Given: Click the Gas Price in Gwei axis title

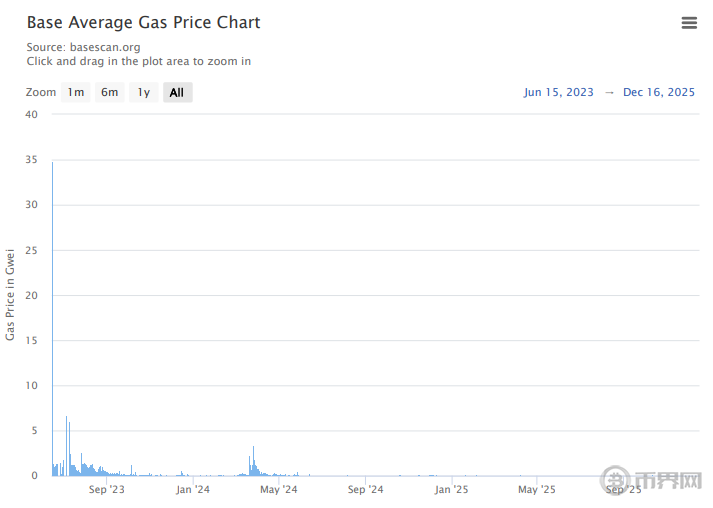Looking at the screenshot, I should pyautogui.click(x=11, y=295).
